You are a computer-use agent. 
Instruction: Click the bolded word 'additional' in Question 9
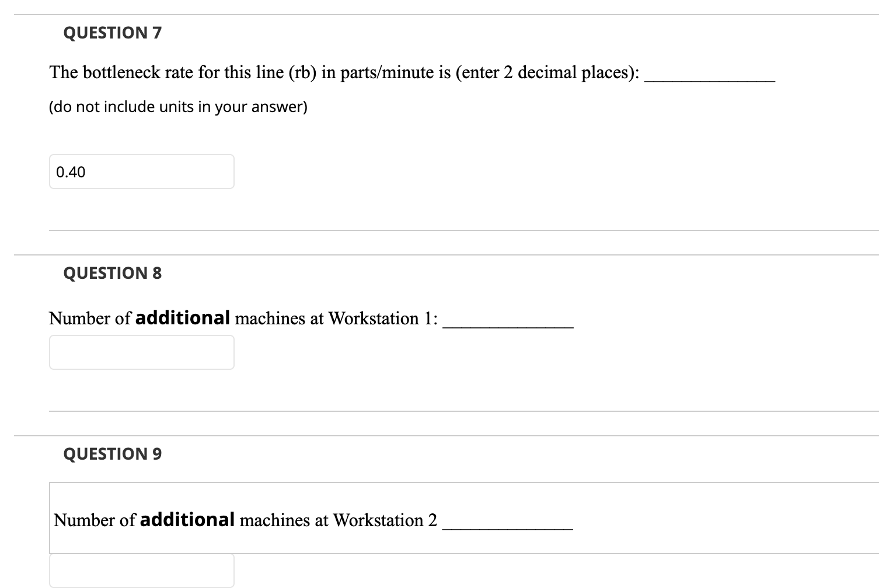click(186, 519)
